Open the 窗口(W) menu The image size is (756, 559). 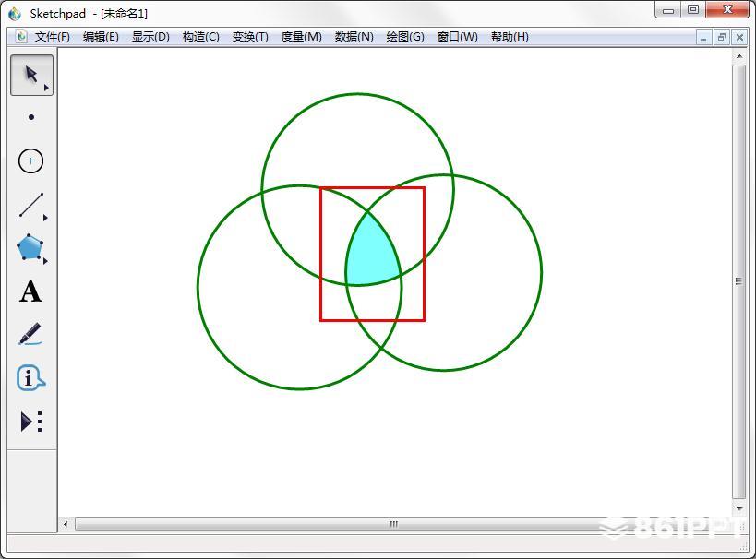tap(458, 37)
